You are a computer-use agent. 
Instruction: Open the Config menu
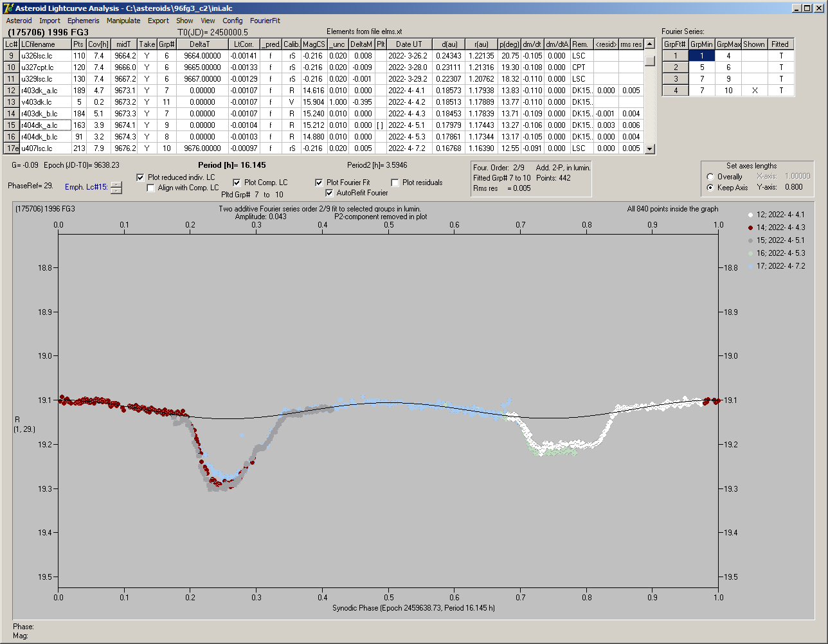[x=233, y=21]
